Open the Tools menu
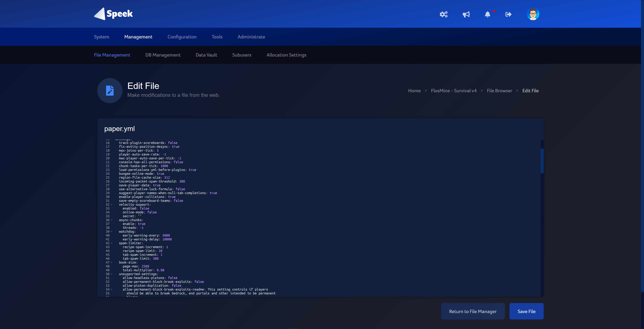 217,37
